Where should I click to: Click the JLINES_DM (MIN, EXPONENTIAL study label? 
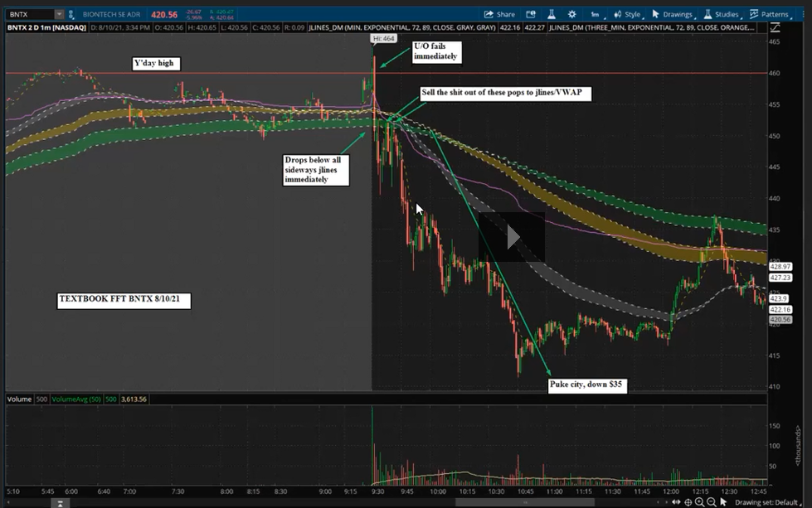tap(402, 27)
